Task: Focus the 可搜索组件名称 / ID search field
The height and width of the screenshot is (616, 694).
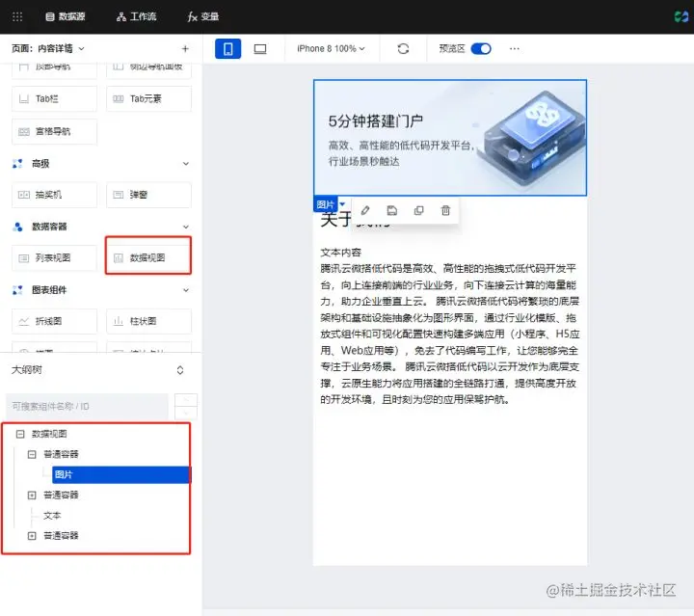Action: (87, 406)
